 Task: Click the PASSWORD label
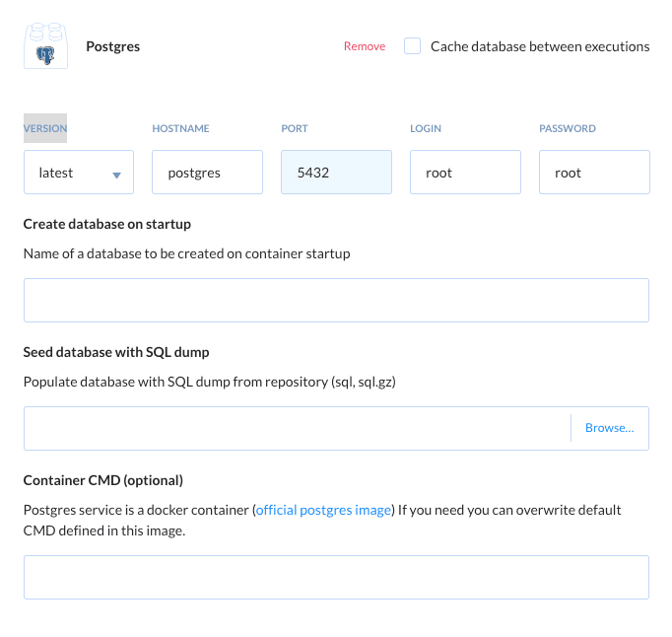[x=568, y=128]
